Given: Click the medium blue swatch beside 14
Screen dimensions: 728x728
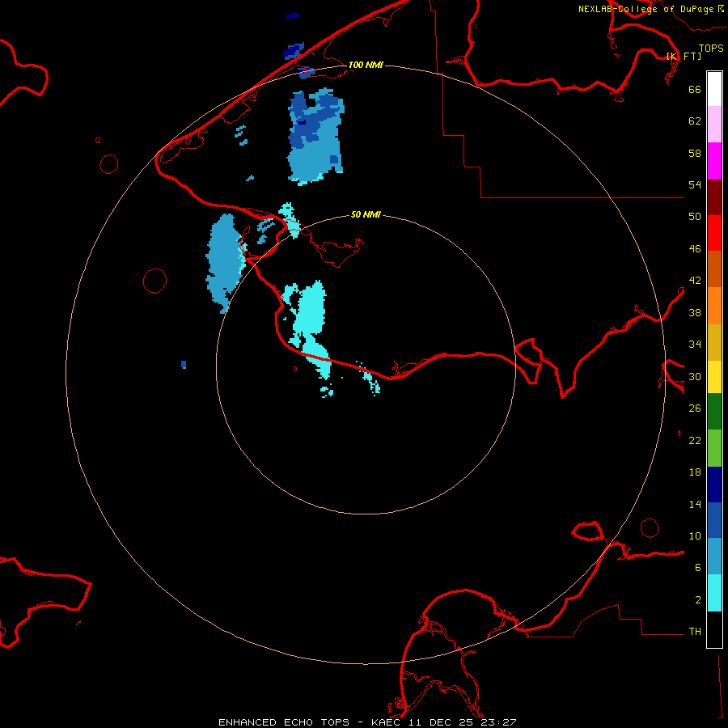Looking at the screenshot, I should tap(714, 520).
